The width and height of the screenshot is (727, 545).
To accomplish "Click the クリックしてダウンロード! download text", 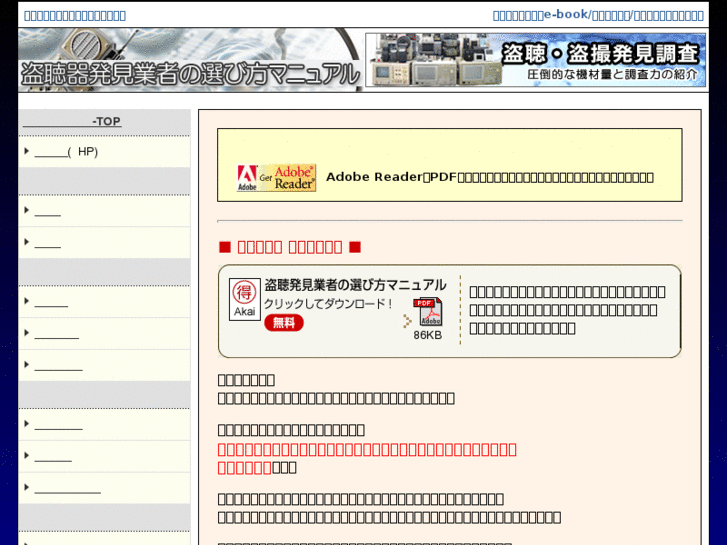I will 328,304.
